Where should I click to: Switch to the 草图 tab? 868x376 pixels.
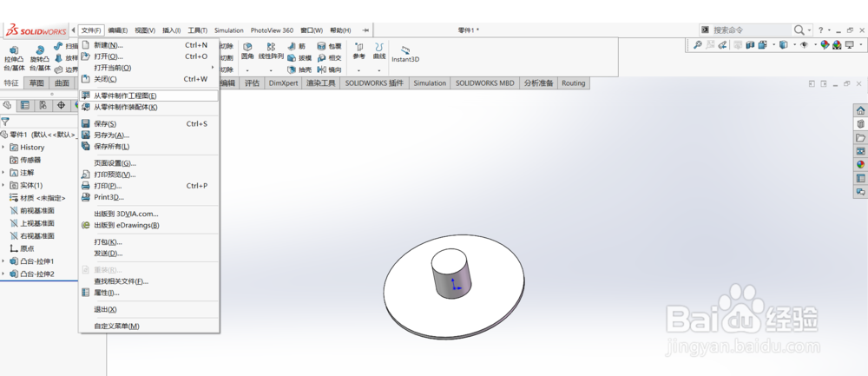tap(36, 83)
